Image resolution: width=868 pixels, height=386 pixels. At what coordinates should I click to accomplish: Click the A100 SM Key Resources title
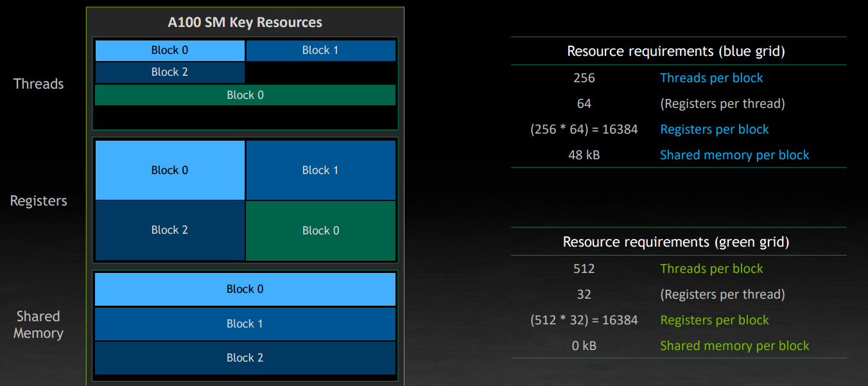click(245, 22)
